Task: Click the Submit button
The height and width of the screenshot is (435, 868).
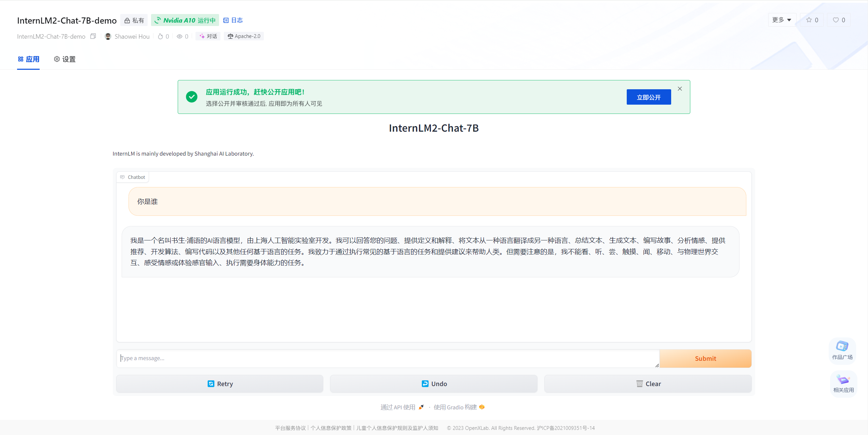Action: coord(705,358)
